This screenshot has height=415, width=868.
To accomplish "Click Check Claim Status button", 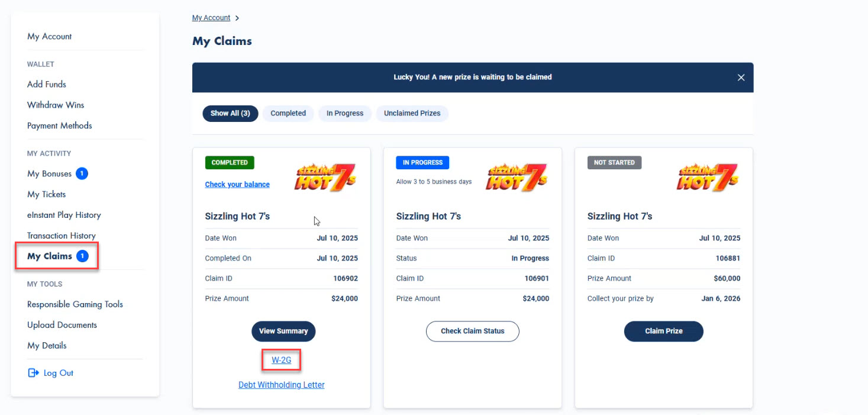I will (473, 331).
